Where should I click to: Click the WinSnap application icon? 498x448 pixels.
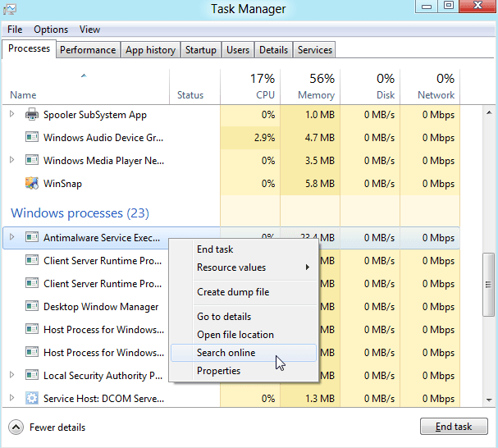(32, 183)
